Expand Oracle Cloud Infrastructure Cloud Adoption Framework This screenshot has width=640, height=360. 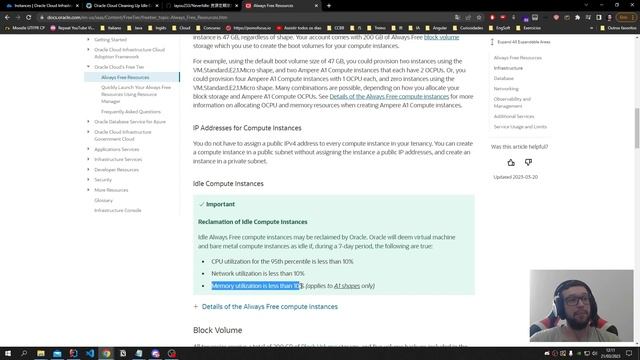tap(88, 49)
